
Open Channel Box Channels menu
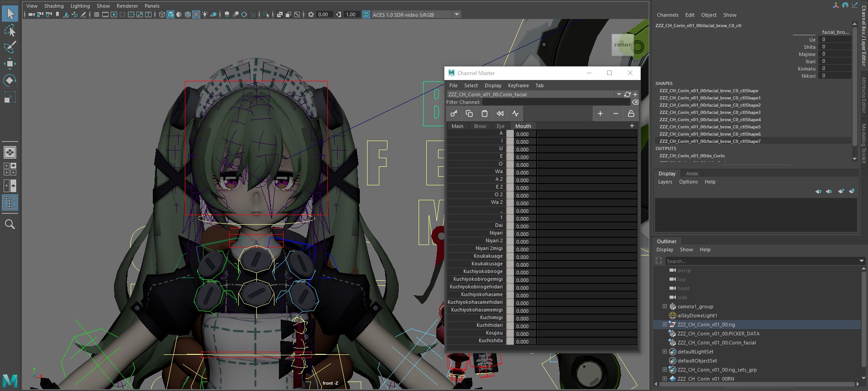(667, 15)
